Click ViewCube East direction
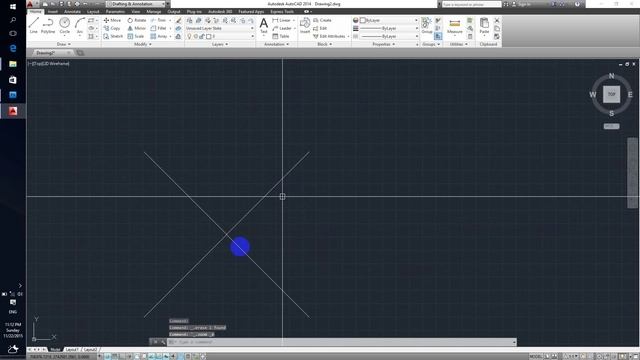The width and height of the screenshot is (640, 360). (630, 95)
